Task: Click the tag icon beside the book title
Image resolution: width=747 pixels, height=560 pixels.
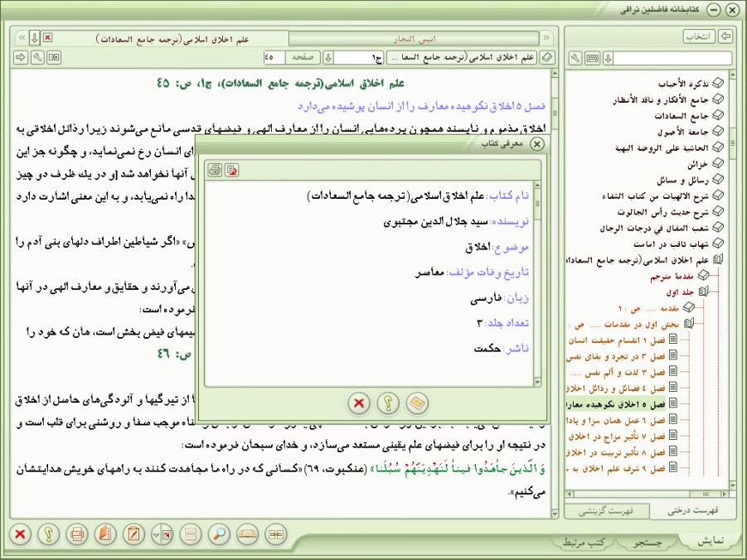Action: [547, 58]
